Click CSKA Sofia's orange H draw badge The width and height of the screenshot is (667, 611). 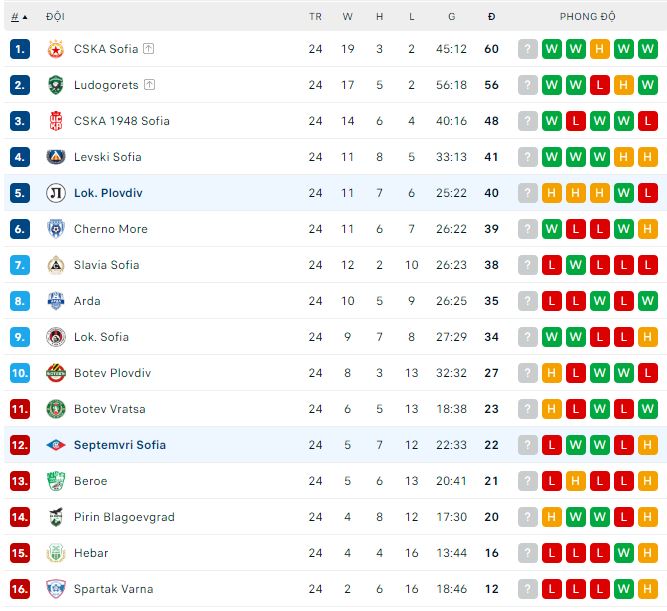coord(600,49)
